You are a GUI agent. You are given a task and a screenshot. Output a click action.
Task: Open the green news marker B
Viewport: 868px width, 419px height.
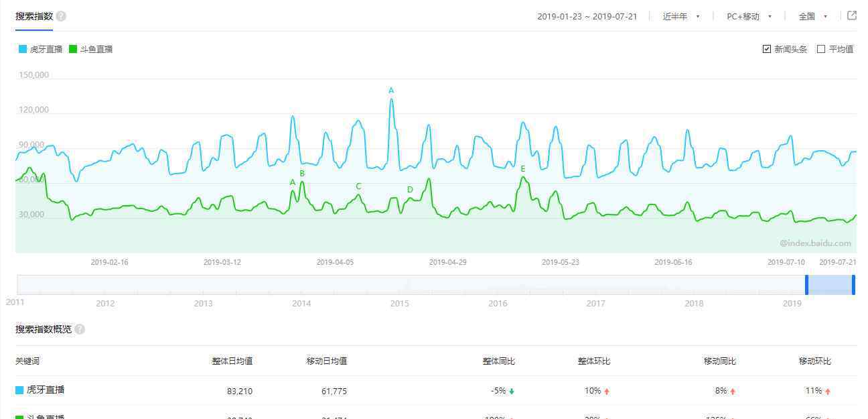pyautogui.click(x=302, y=174)
